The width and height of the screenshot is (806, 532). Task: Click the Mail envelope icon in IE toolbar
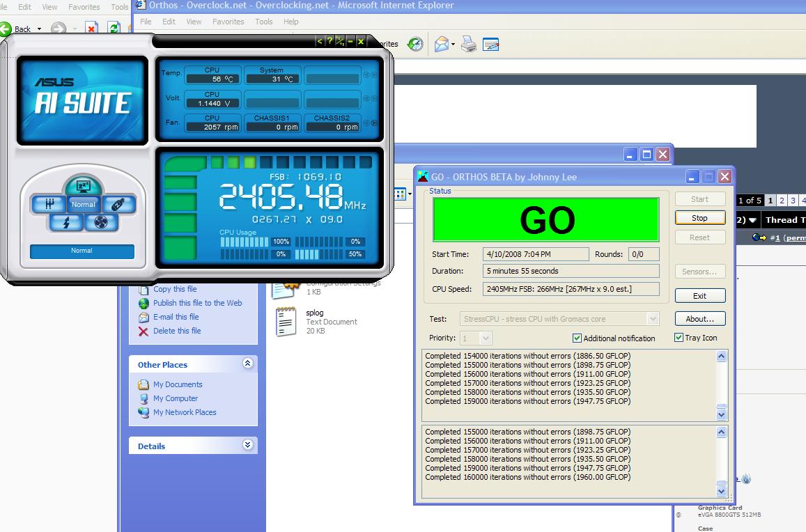[x=442, y=44]
